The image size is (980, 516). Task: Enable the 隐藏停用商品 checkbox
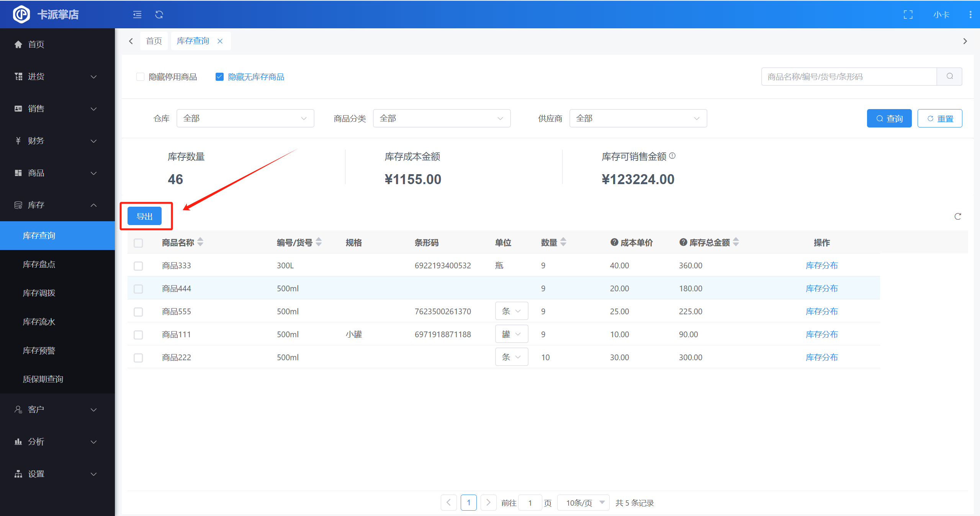[x=141, y=77]
